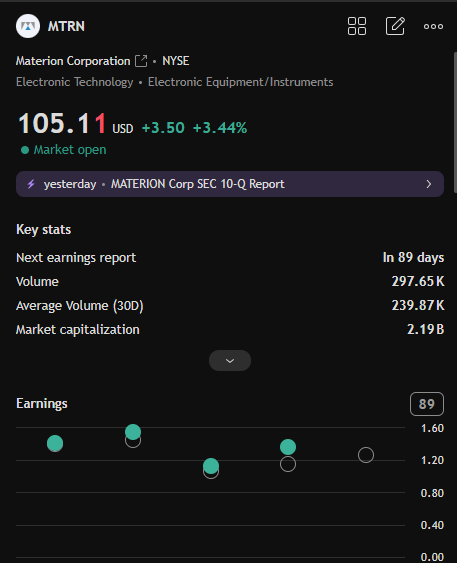Open the three-dot more options menu
The image size is (457, 563).
tap(433, 26)
